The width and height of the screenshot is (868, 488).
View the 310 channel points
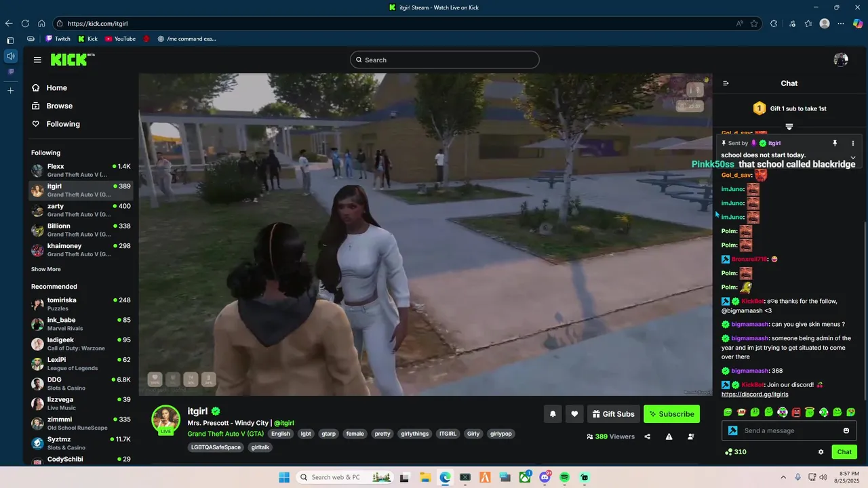[735, 452]
